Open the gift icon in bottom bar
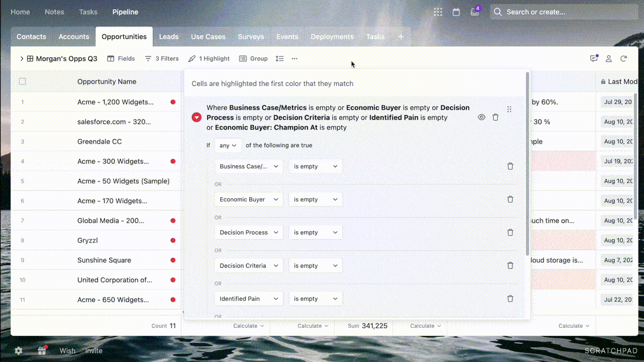 coord(43,350)
